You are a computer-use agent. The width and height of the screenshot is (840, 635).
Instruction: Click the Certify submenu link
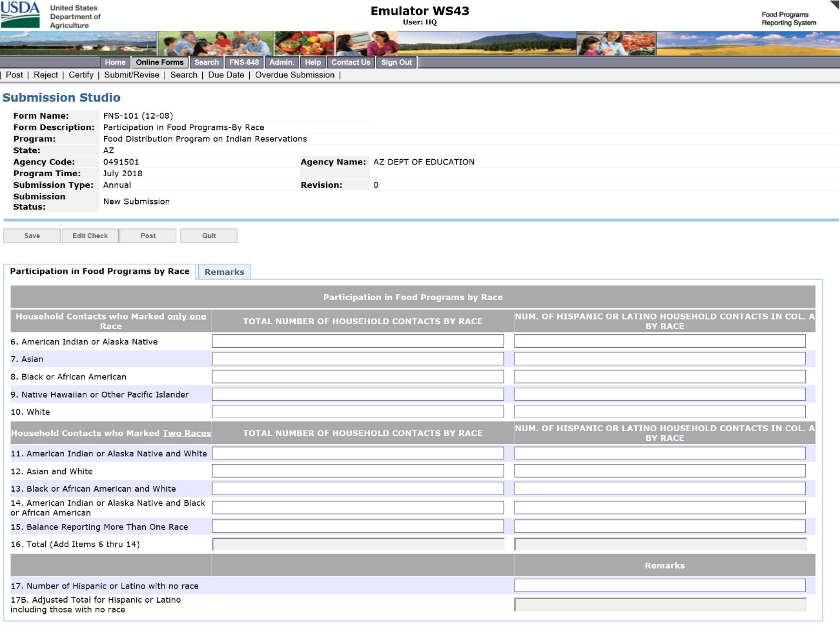(x=81, y=75)
